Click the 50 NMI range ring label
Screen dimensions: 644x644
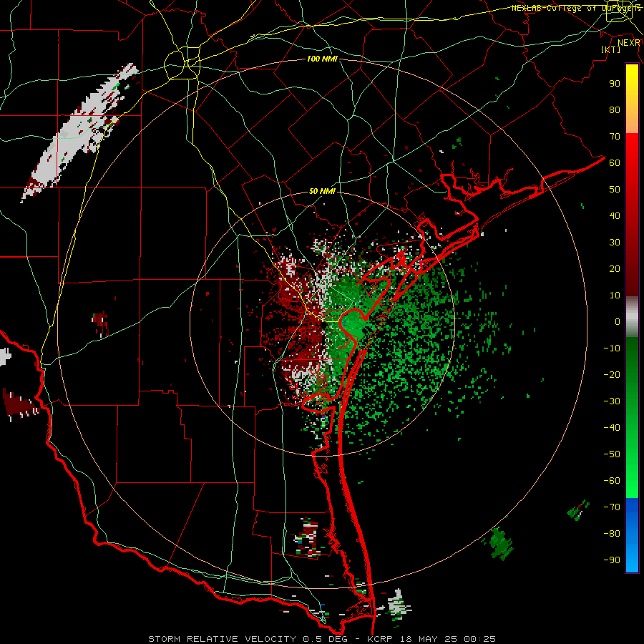[322, 191]
